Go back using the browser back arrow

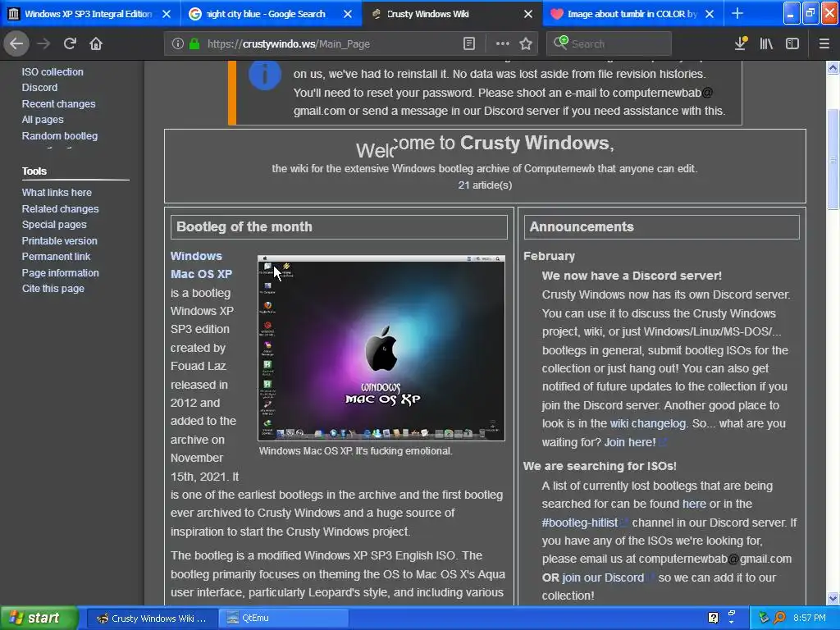click(x=16, y=43)
